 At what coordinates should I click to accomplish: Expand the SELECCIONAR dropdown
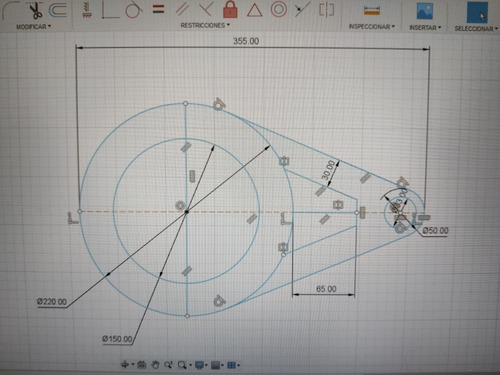(476, 29)
